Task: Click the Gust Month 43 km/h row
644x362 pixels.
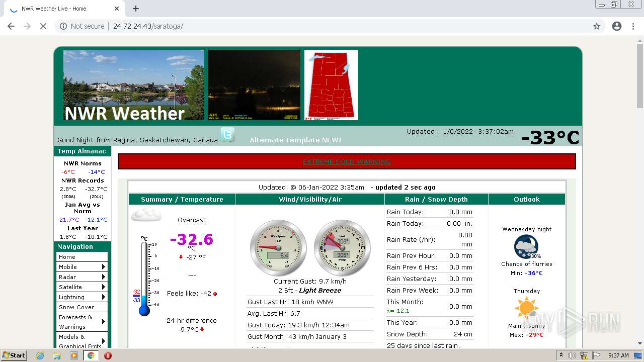Action: pos(310,337)
